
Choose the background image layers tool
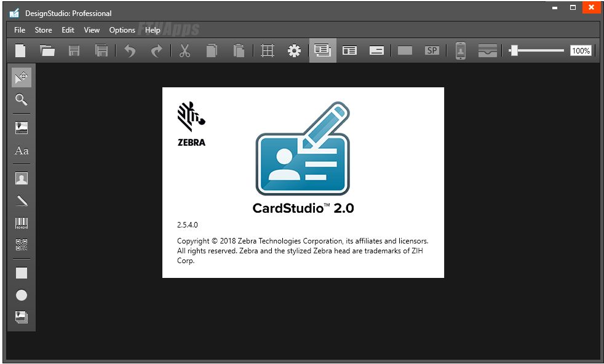[x=22, y=317]
